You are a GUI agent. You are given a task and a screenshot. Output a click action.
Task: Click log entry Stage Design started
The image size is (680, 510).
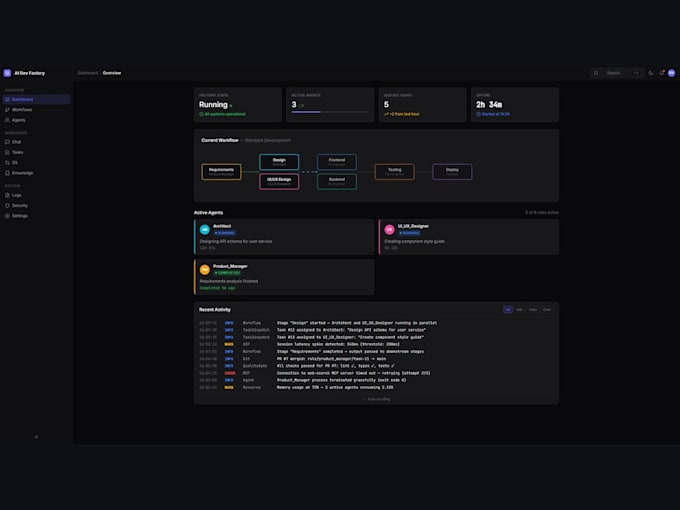point(376,323)
